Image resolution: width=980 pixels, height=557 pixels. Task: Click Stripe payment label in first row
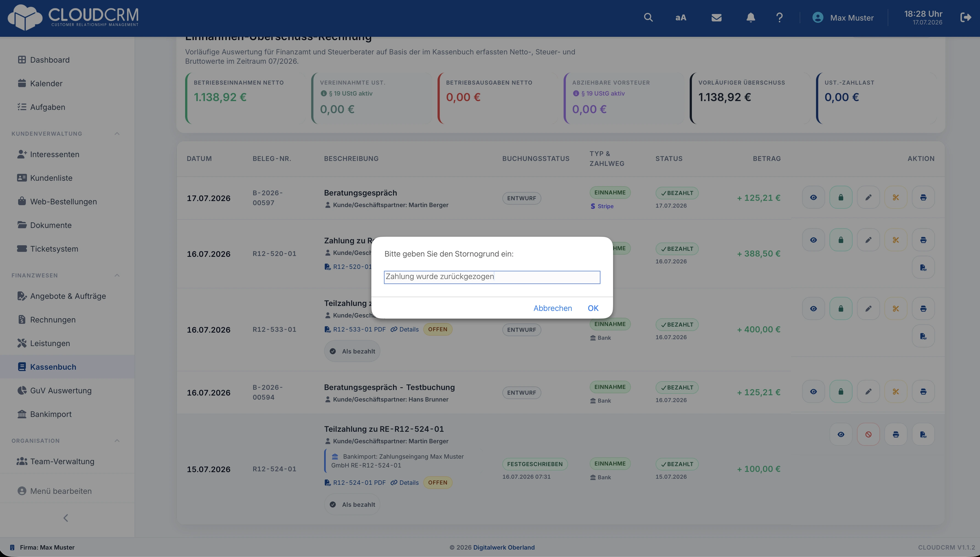point(602,206)
